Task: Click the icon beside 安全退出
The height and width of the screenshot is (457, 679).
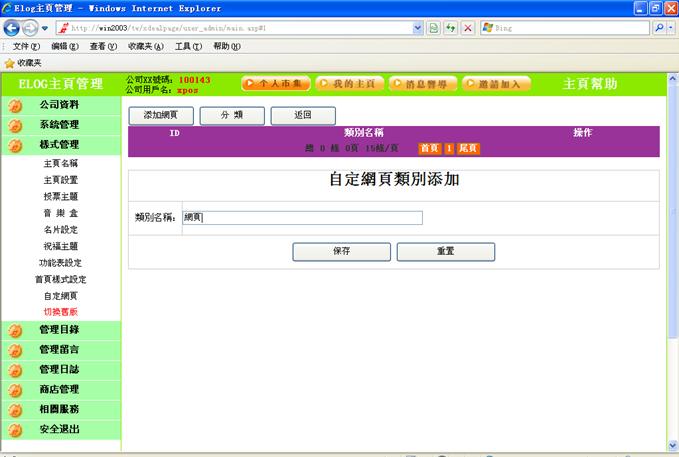Action: coord(15,430)
